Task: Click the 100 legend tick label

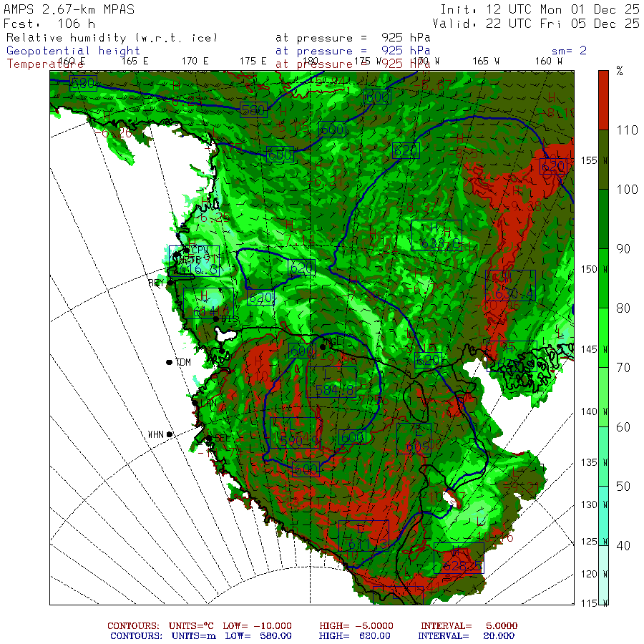Action: pyautogui.click(x=627, y=190)
